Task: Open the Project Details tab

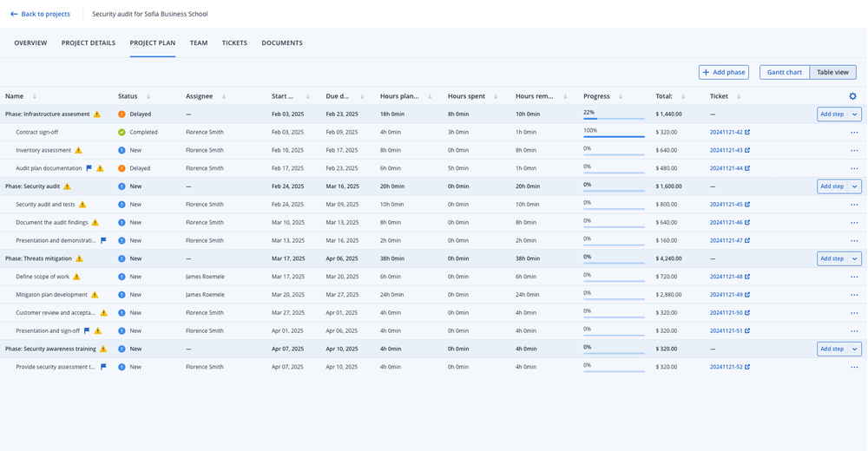Action: [x=89, y=42]
